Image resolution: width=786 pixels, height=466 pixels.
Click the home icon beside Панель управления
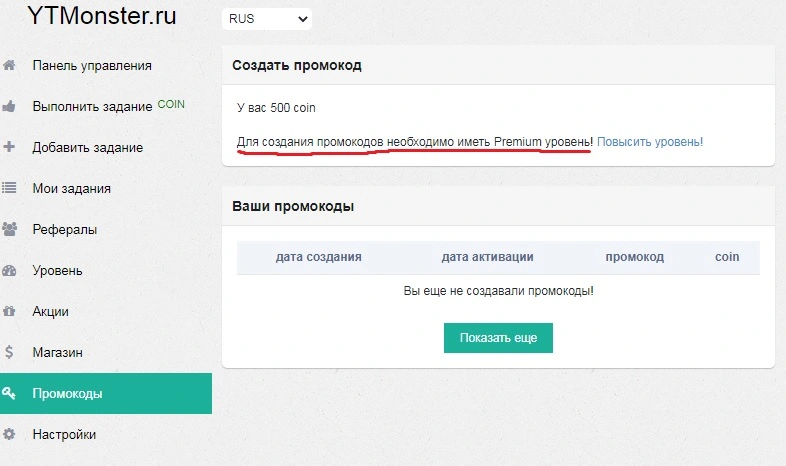pos(9,65)
